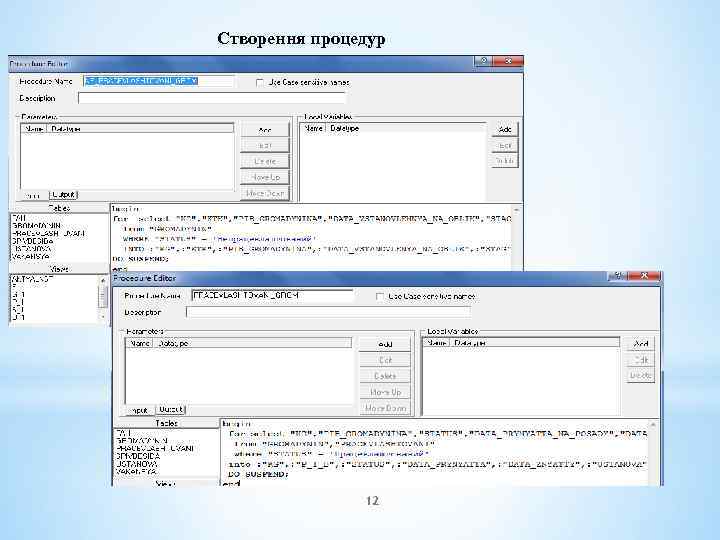Select first view AKTYALNST in back window Views list
This screenshot has width=720, height=540.
32,278
